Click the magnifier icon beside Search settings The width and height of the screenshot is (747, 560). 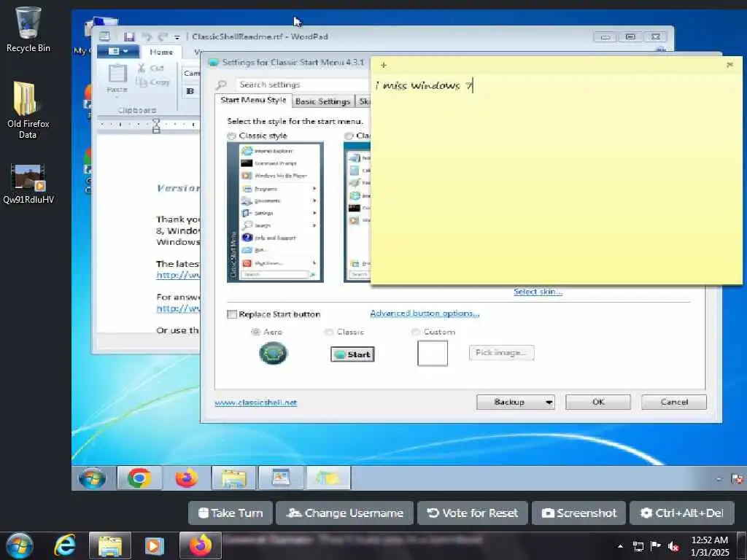222,85
